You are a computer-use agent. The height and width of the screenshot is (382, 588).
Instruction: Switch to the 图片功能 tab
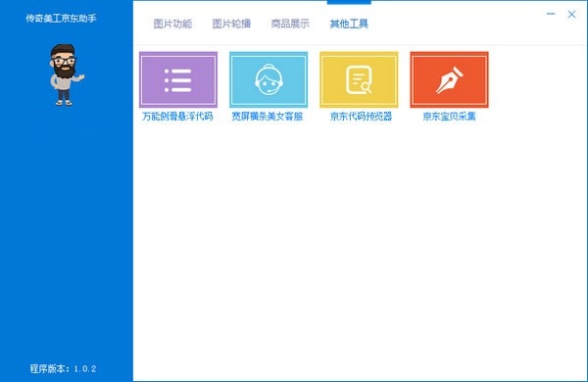(172, 24)
